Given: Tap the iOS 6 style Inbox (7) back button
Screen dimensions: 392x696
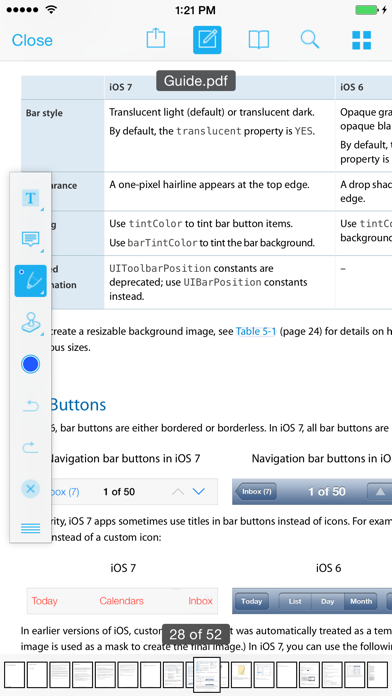Looking at the screenshot, I should click(x=256, y=491).
